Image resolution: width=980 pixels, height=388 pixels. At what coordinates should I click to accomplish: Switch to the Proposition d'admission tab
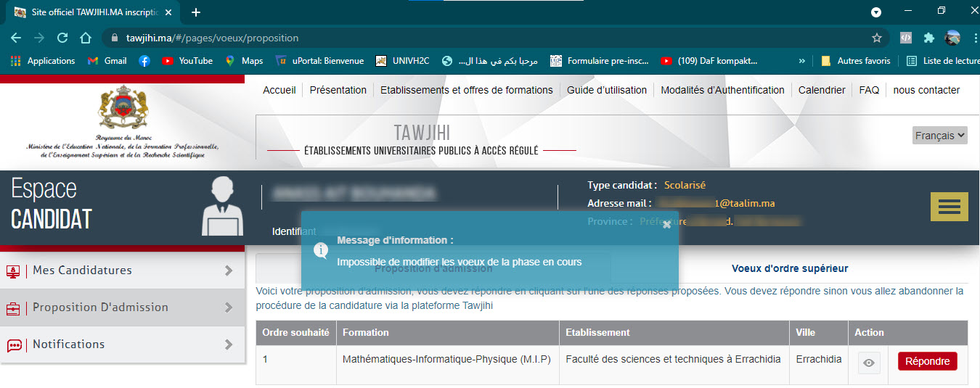(433, 268)
